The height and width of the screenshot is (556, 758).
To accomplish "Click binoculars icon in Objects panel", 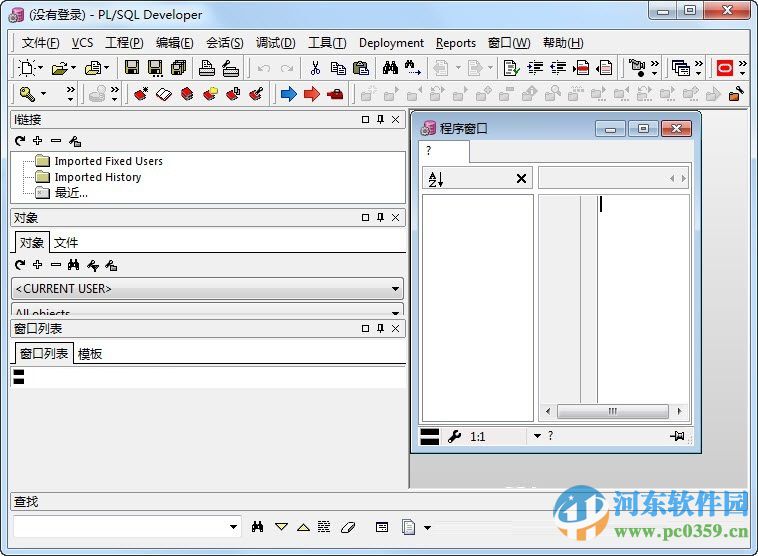I will [73, 264].
